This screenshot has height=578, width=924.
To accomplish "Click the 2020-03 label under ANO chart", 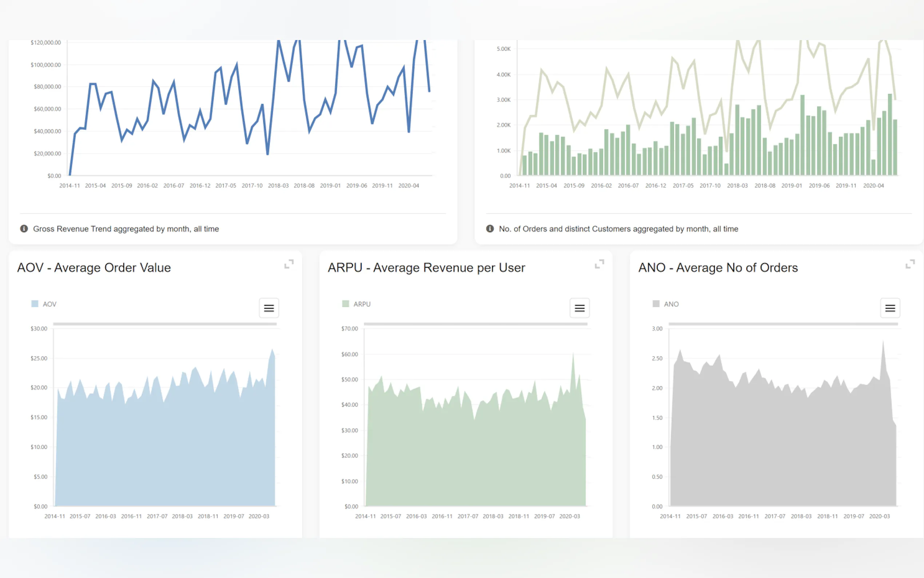I will (879, 516).
